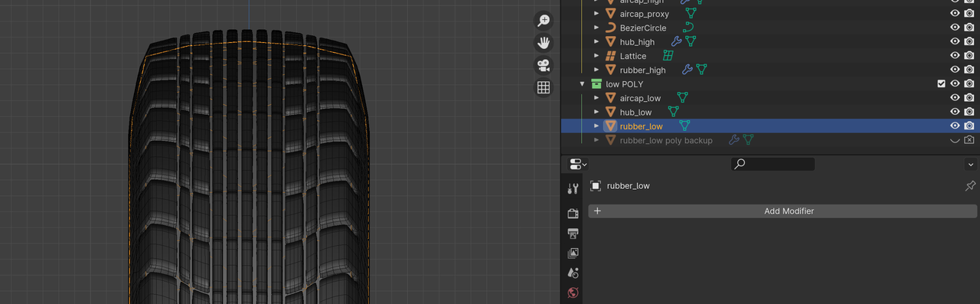
Task: Select aircap_proxy in the outliner
Action: 644,14
